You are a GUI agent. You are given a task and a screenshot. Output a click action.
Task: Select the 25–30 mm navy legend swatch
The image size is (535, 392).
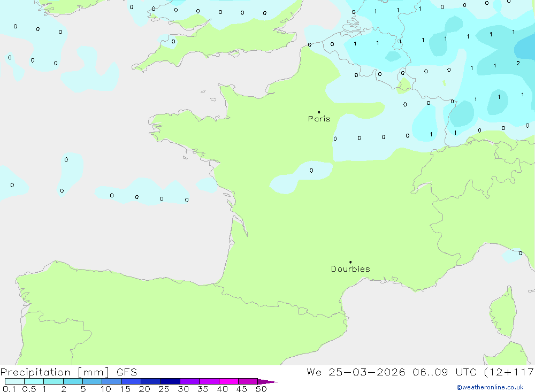click(x=170, y=381)
